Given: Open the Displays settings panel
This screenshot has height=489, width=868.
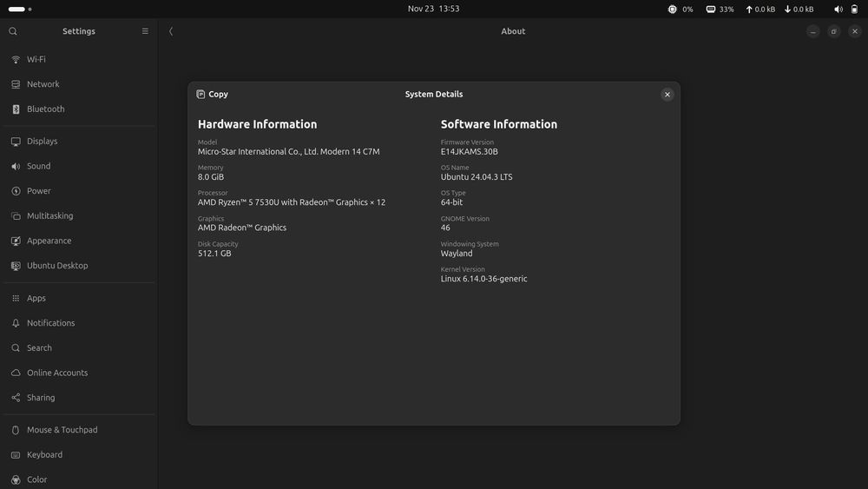Looking at the screenshot, I should tap(79, 142).
